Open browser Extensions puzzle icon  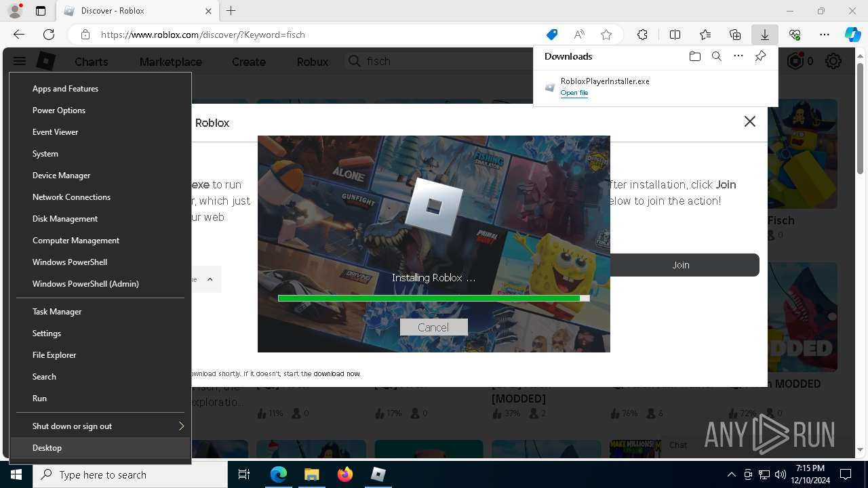pos(642,35)
